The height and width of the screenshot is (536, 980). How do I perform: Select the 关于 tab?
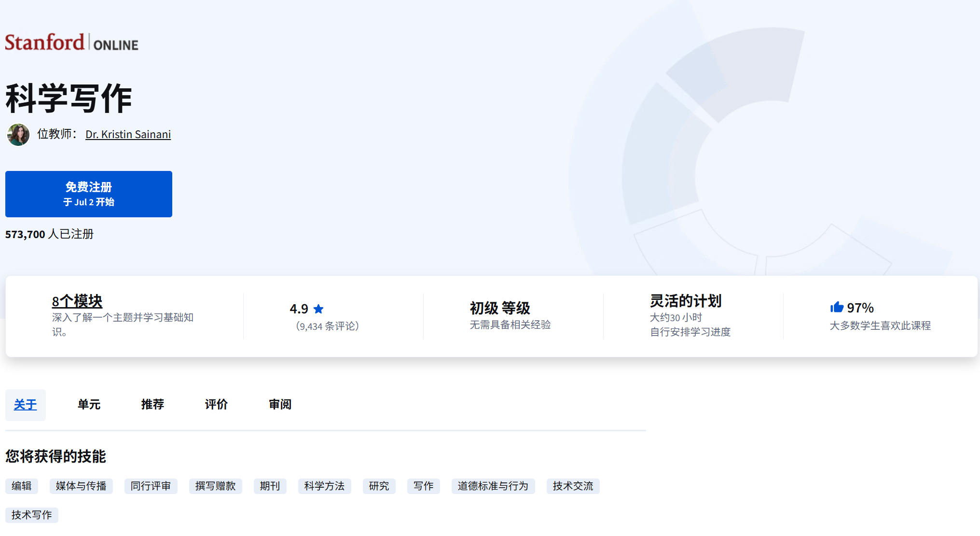(26, 405)
